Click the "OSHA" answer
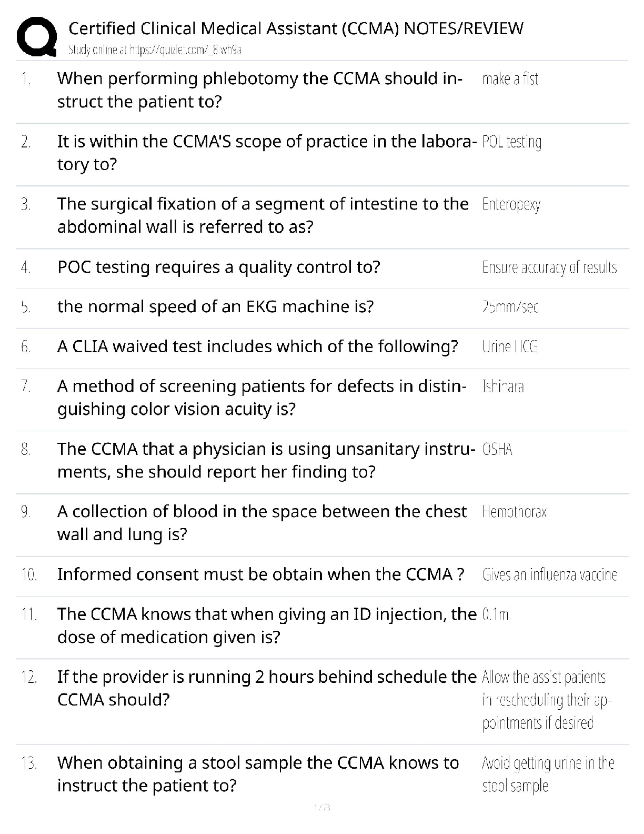644x834 pixels. (497, 449)
